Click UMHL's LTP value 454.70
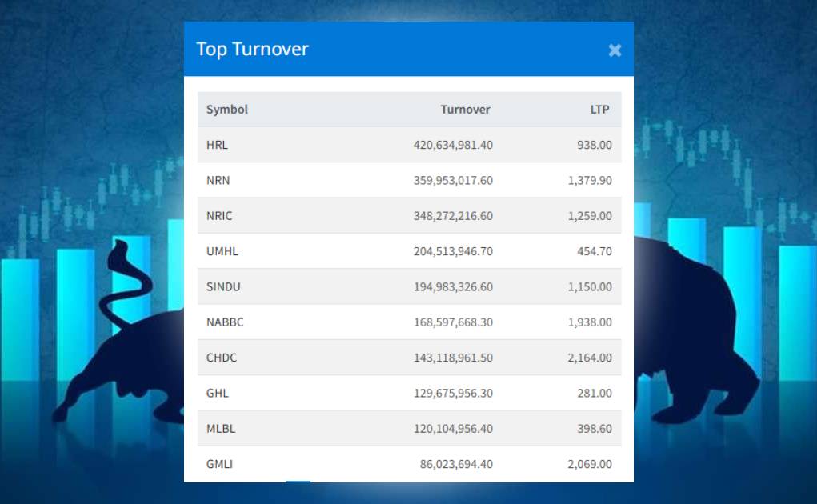Viewport: 817px width, 504px height. [x=594, y=251]
